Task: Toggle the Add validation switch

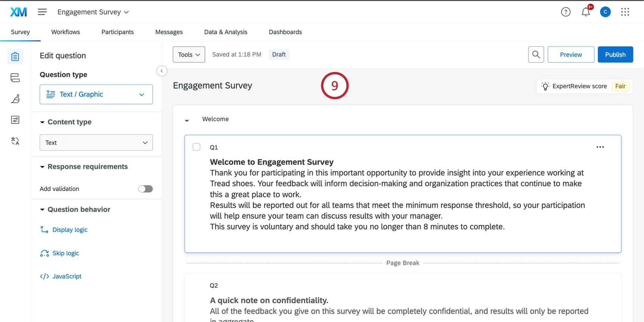Action: (x=145, y=189)
